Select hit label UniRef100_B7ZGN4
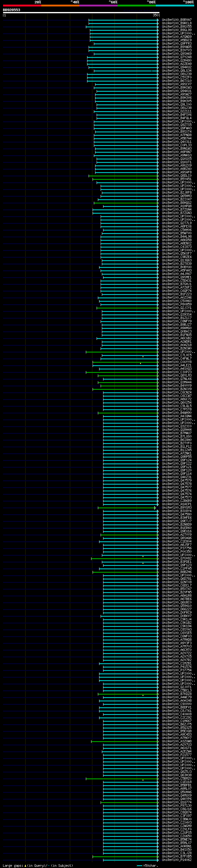Screen dimensions: 197x868 coord(177,210)
